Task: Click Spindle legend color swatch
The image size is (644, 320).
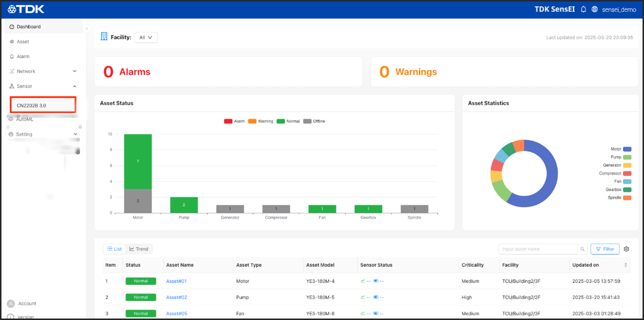Action: point(627,198)
